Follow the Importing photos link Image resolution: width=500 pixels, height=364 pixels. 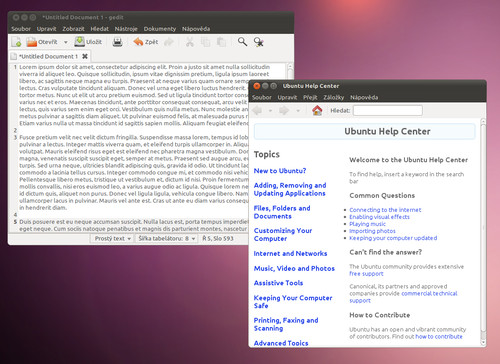tap(372, 231)
